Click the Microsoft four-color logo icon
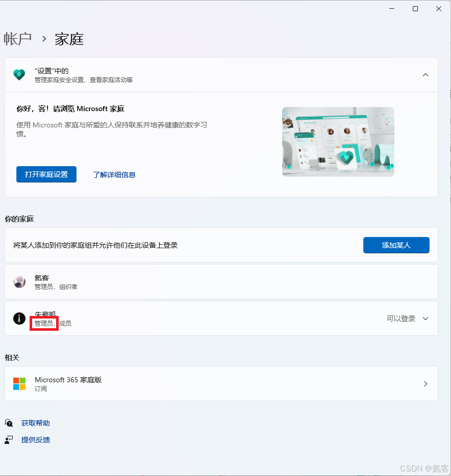The image size is (451, 476). click(x=19, y=383)
